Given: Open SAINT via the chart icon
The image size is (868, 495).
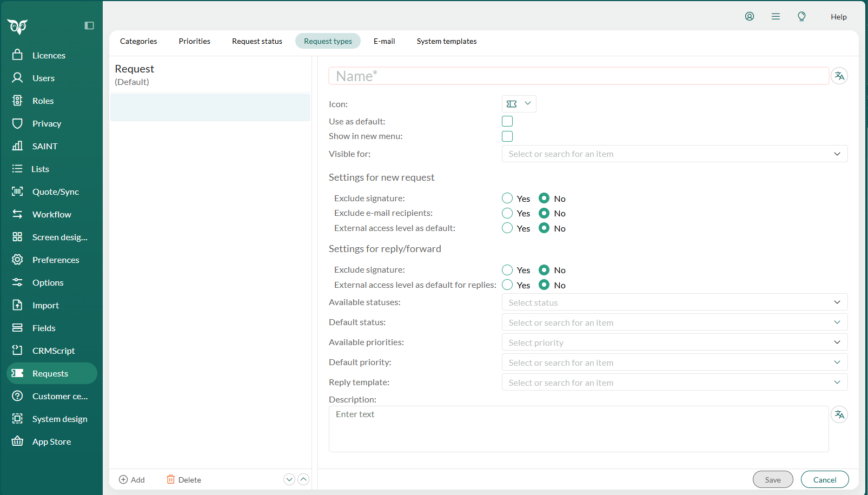Looking at the screenshot, I should [x=17, y=146].
